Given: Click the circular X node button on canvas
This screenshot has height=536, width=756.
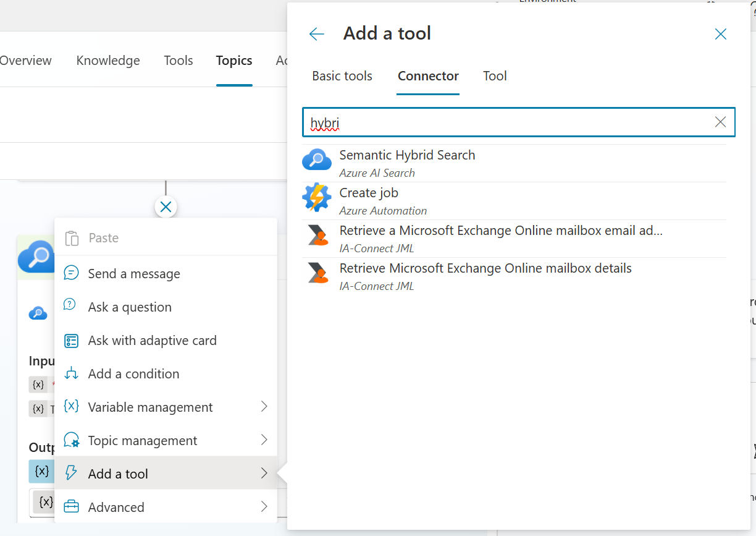Looking at the screenshot, I should point(166,206).
